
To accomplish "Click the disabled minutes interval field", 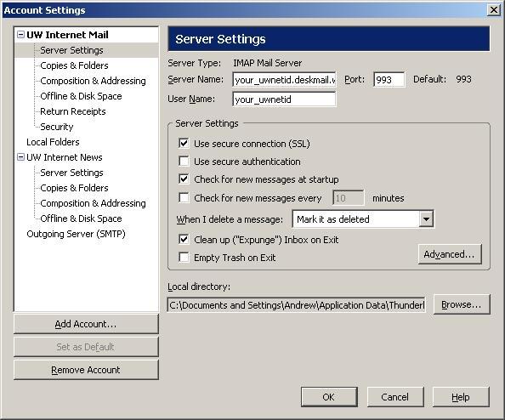I will click(349, 198).
